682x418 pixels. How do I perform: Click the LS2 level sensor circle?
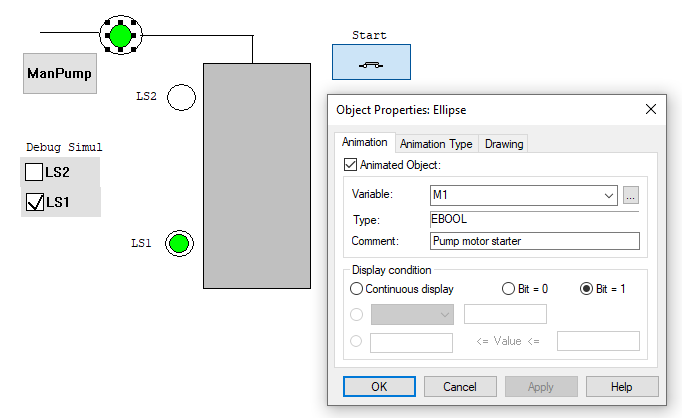[181, 97]
